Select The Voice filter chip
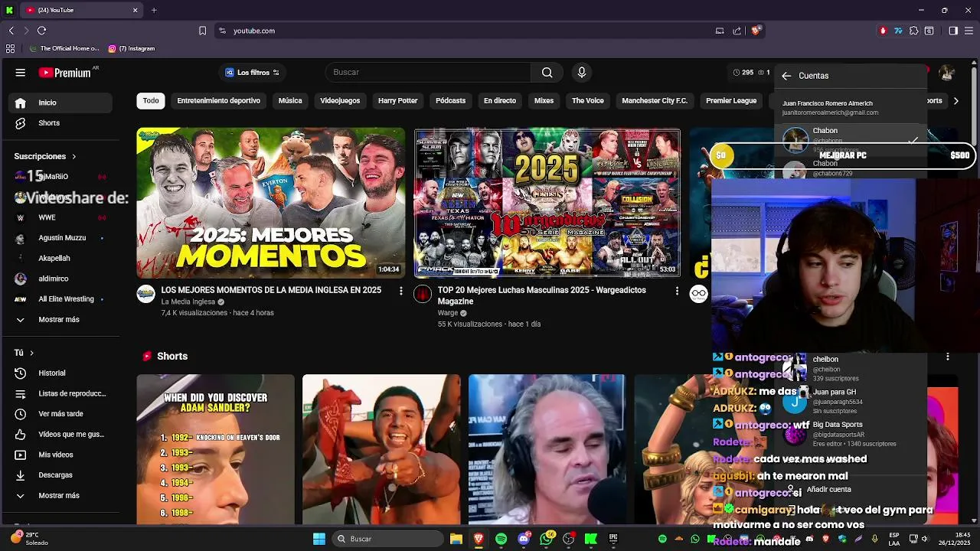Screen dimensions: 980x551 coord(588,101)
